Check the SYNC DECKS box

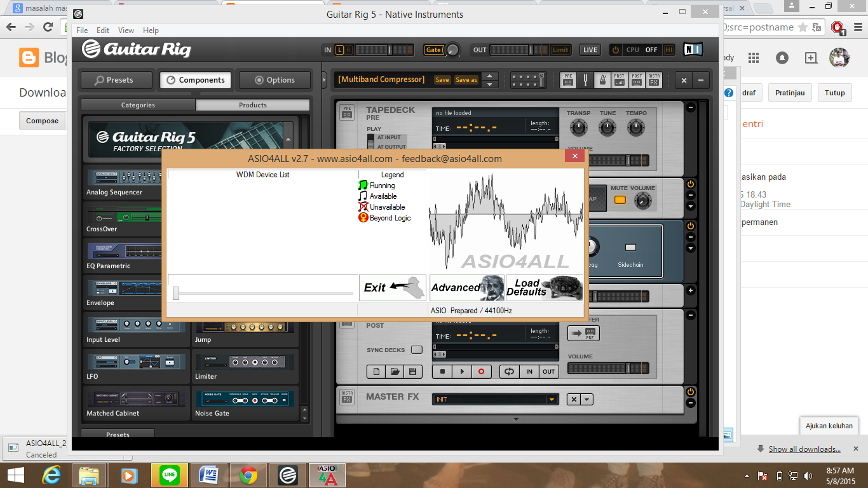416,349
